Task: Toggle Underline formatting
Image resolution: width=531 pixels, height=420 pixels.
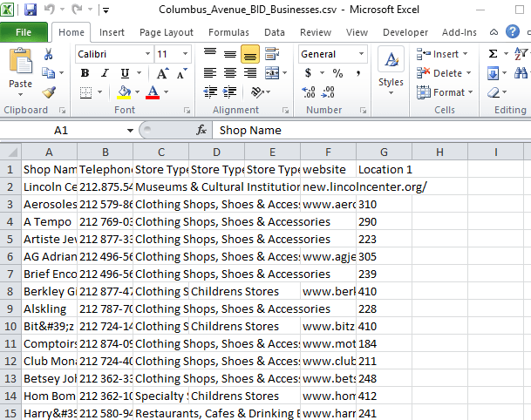Action: (125, 73)
